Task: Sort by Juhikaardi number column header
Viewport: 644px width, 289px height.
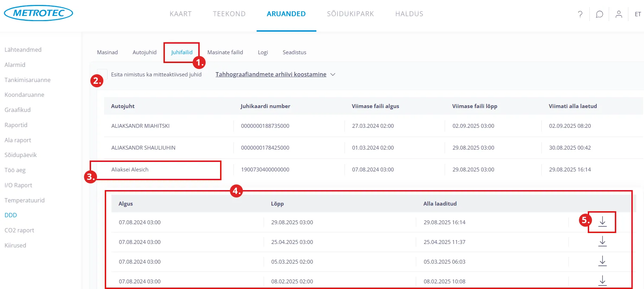Action: pos(265,106)
